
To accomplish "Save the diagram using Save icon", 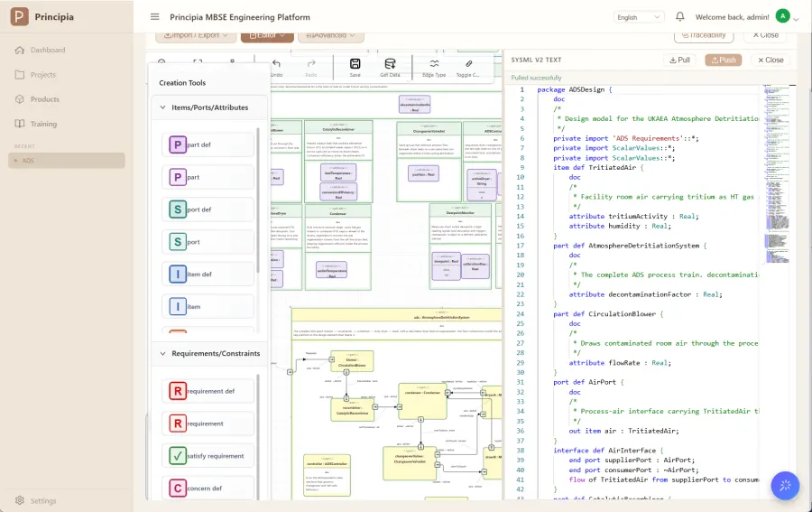I will coord(355,64).
